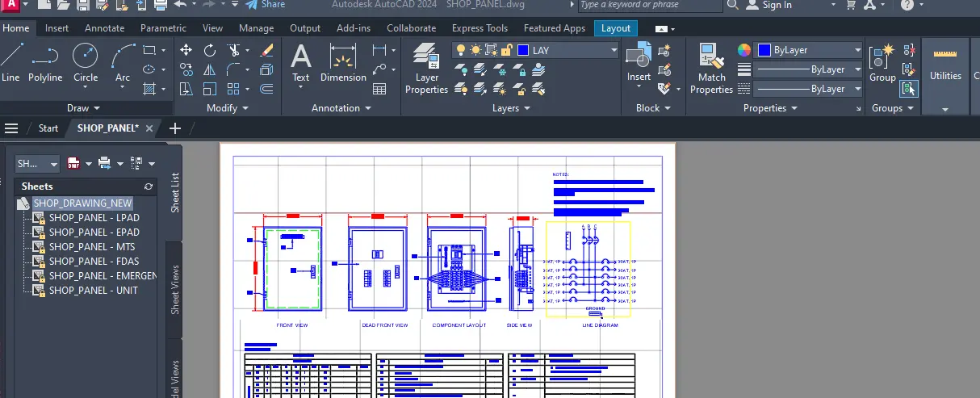Select the Fillet tool
This screenshot has width=980, height=398.
point(233,69)
